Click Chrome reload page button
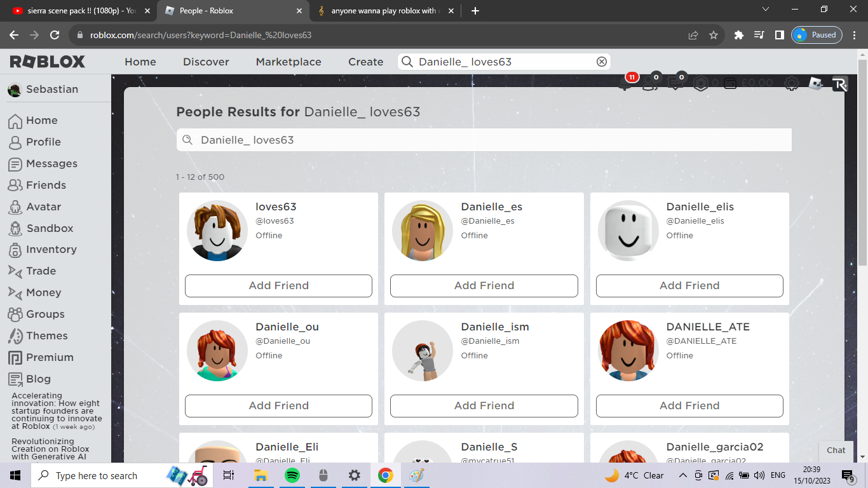 click(x=55, y=35)
